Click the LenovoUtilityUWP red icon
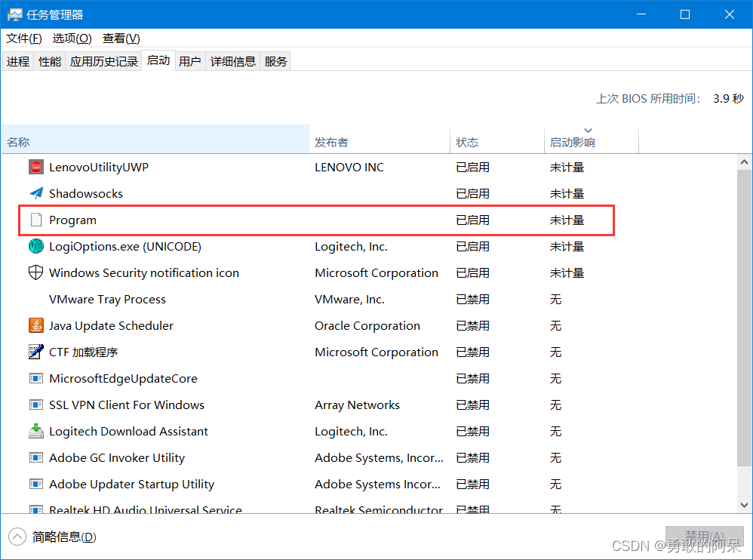 36,167
